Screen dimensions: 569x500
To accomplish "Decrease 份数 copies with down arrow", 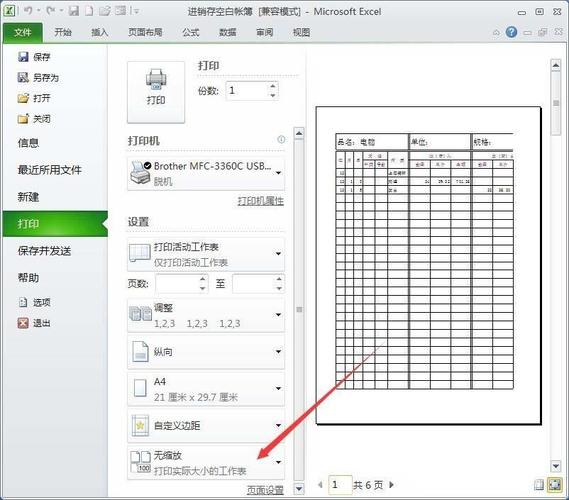I will pos(273,95).
